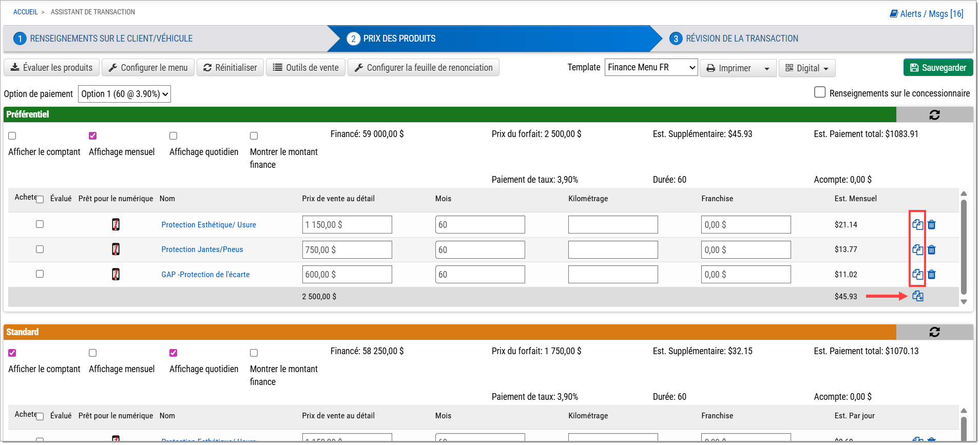Expand the Option de paiement dropdown

[124, 94]
